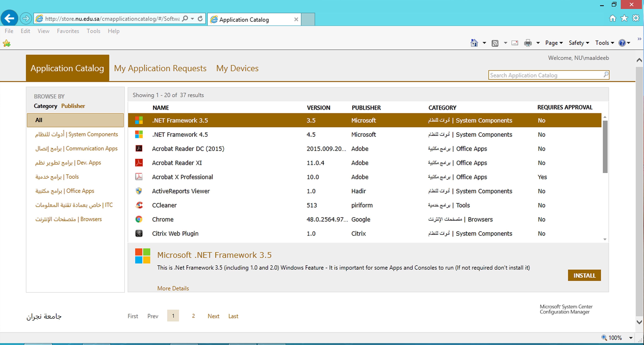Viewport: 644px width, 345px height.
Task: Open the address bar autocomplete dropdown arrow
Action: tap(192, 19)
